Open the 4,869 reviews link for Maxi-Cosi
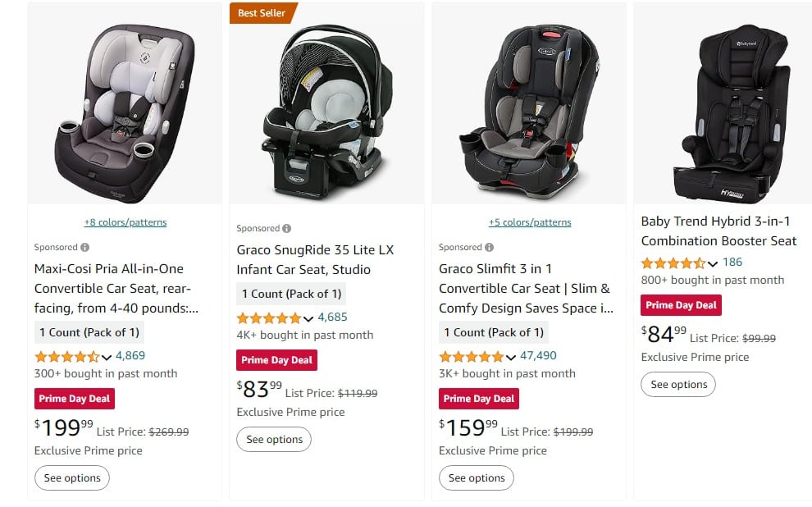Viewport: 812px width, 507px height. (130, 357)
